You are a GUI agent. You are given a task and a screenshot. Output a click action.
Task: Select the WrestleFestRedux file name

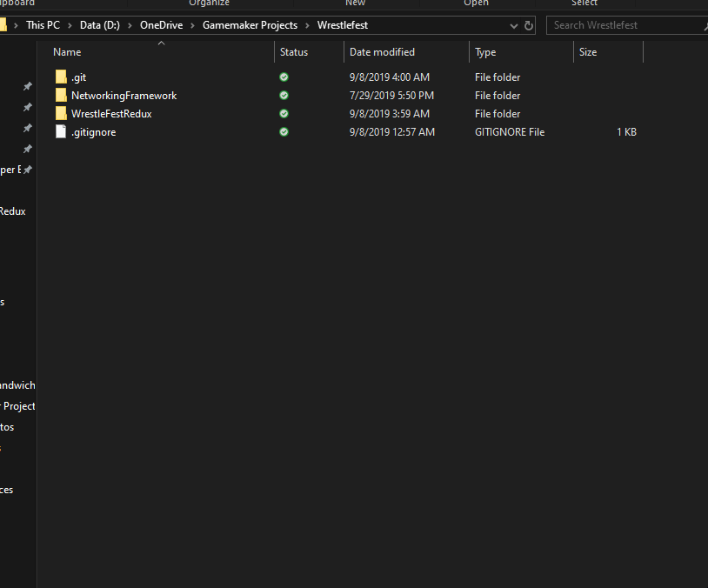tap(111, 114)
